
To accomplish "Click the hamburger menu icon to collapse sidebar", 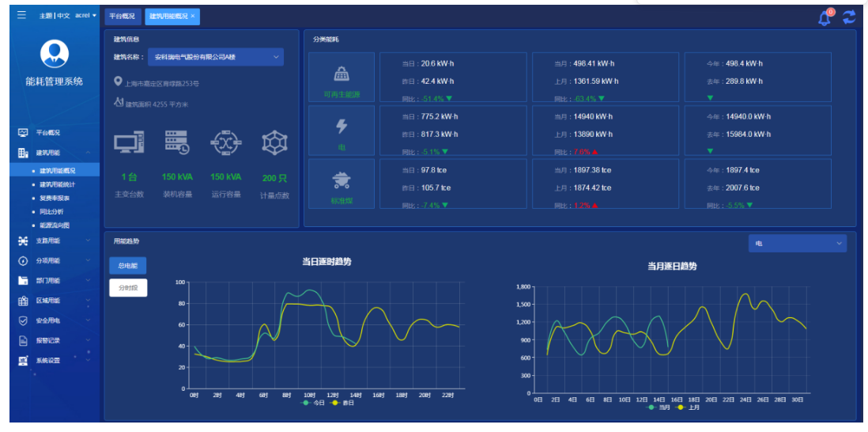I will (x=21, y=15).
